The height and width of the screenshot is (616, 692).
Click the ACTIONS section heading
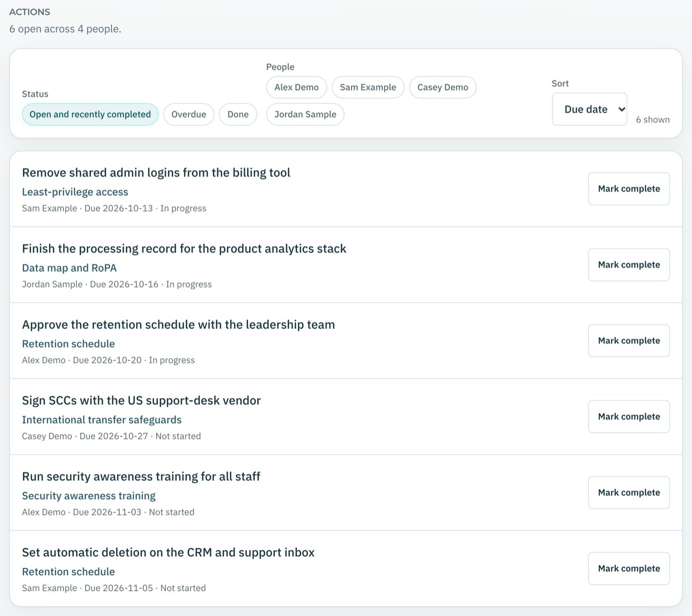tap(30, 12)
